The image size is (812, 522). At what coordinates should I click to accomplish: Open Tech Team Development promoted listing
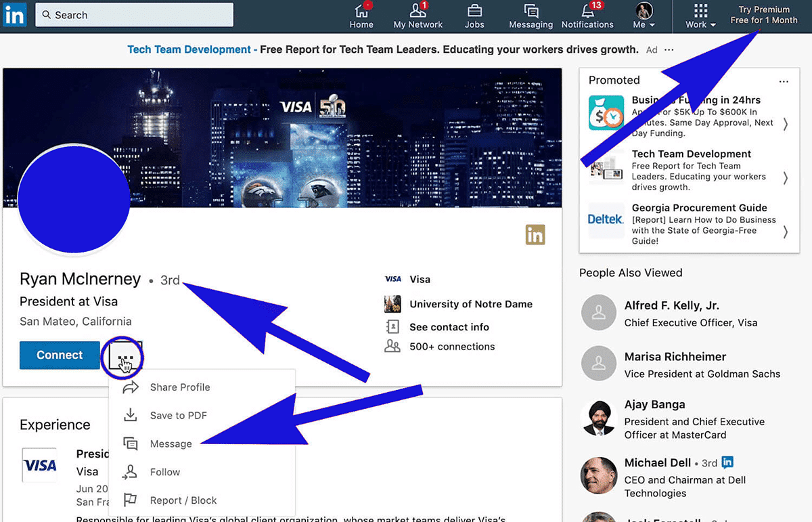pos(692,154)
